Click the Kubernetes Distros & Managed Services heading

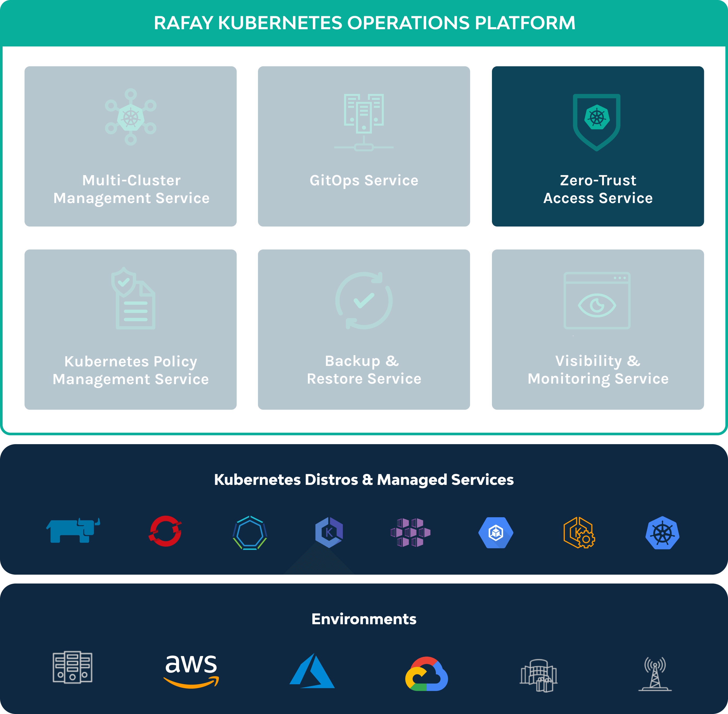pos(364,480)
